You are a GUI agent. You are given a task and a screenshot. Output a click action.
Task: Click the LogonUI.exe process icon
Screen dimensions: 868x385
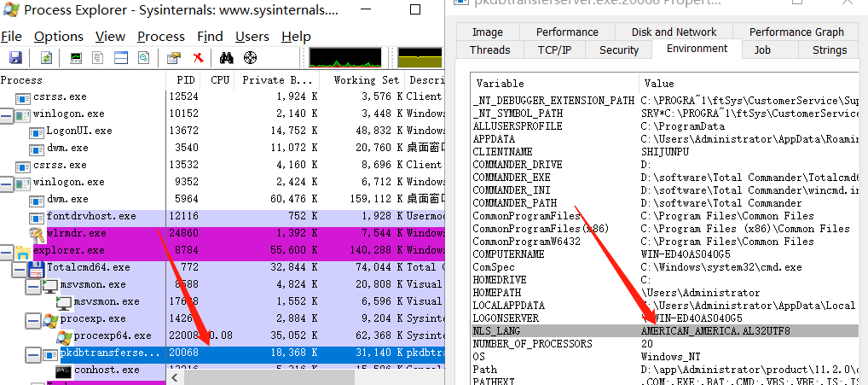pos(37,131)
